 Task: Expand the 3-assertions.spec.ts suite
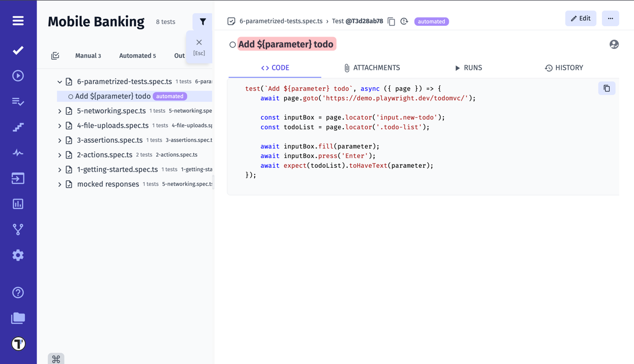[x=59, y=140]
